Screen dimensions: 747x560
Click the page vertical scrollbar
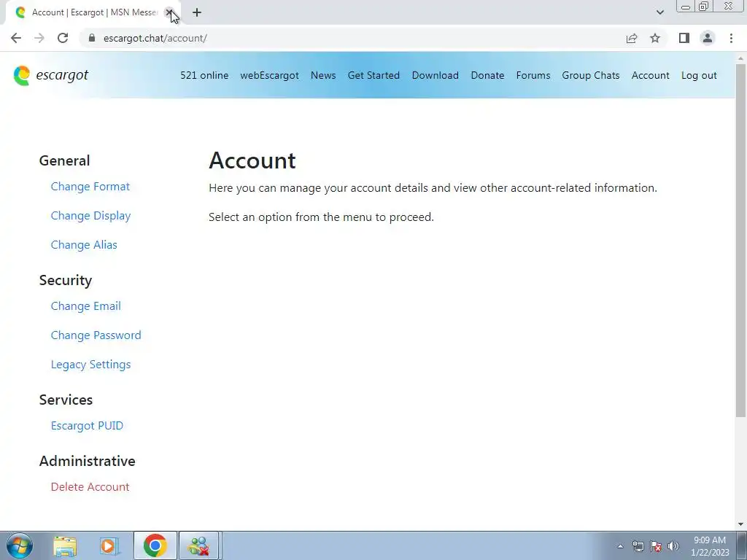740,241
